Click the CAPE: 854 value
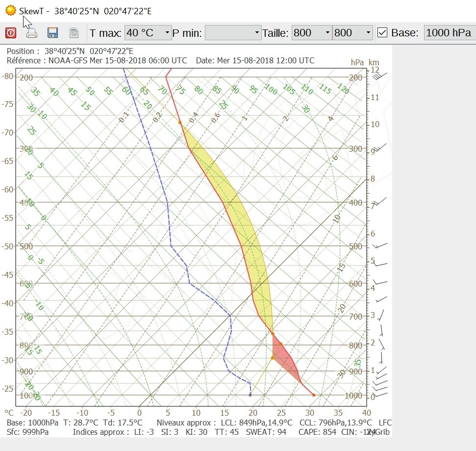This screenshot has height=451, width=476. (317, 432)
